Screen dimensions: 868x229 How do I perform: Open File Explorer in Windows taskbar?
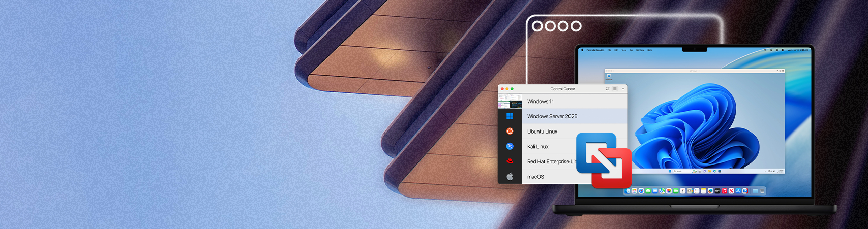click(x=710, y=171)
